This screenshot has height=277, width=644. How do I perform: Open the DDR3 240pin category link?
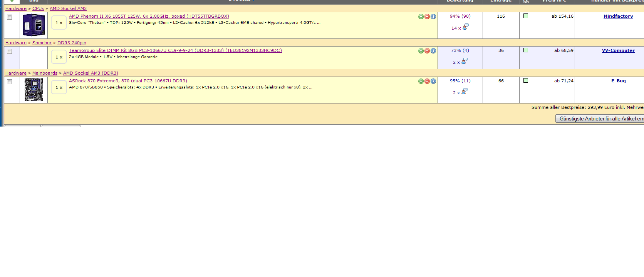point(72,43)
